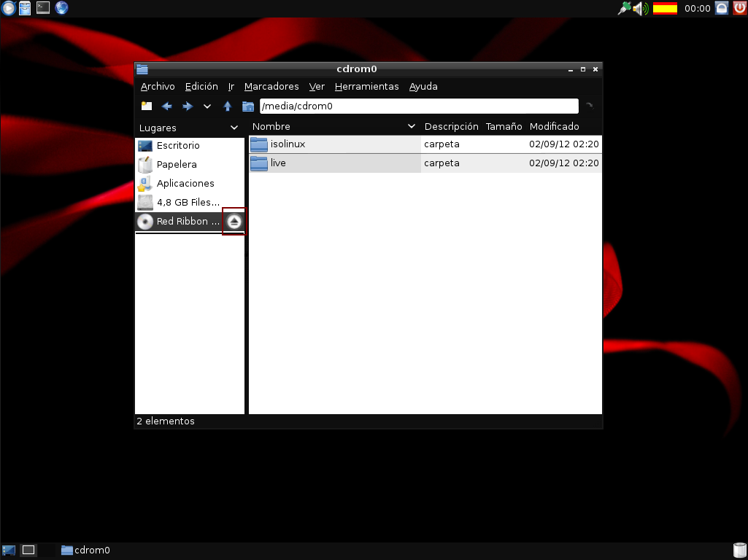Eject the Red Ribbon disc
The width and height of the screenshot is (748, 560).
pos(234,222)
